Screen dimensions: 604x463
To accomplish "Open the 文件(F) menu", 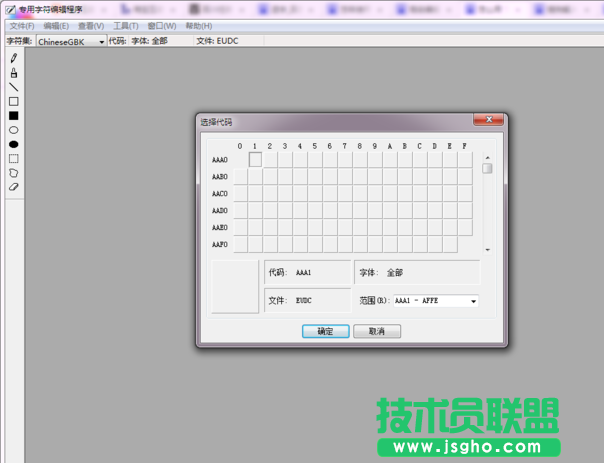I will [x=22, y=26].
